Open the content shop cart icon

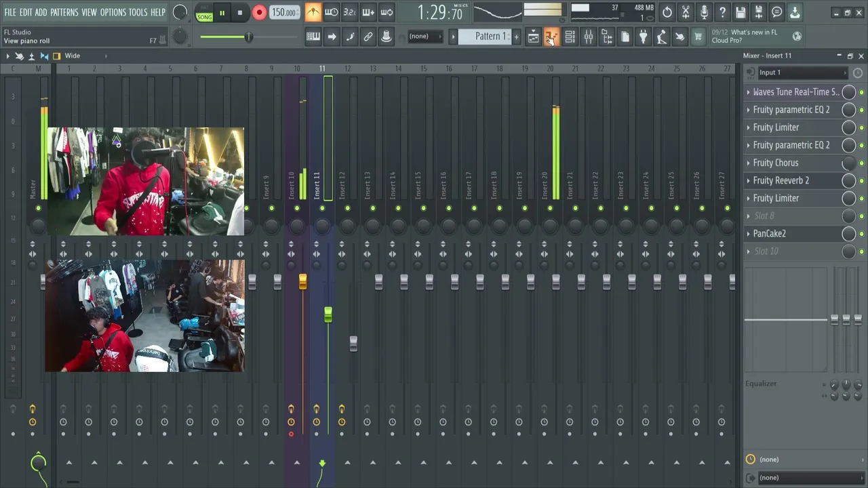[x=698, y=37]
